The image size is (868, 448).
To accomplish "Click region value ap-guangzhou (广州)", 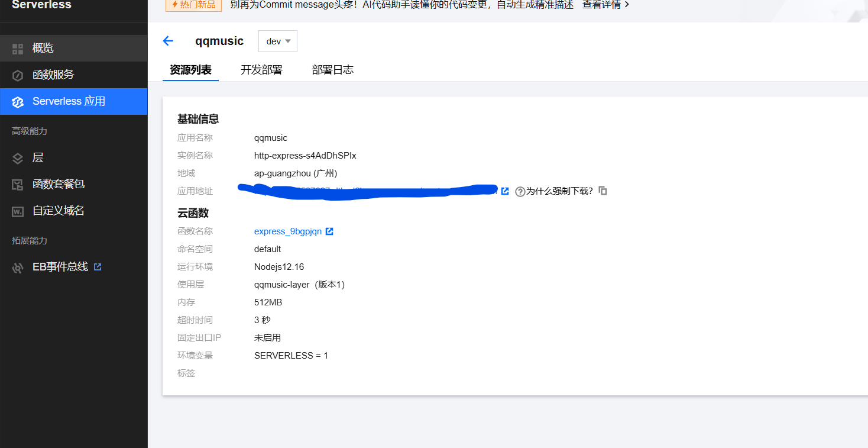I will pyautogui.click(x=296, y=173).
